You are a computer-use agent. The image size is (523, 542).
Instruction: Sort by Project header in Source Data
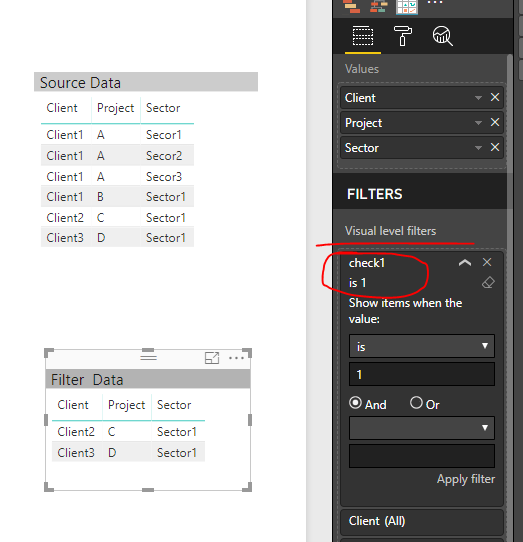(115, 108)
